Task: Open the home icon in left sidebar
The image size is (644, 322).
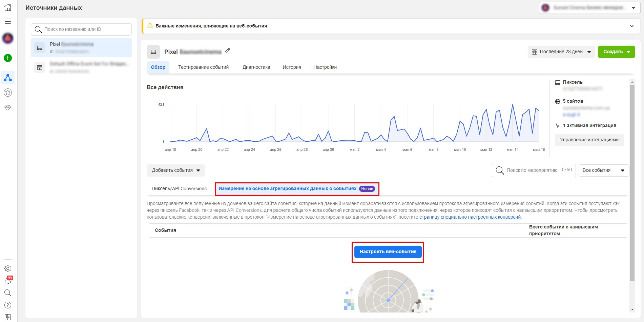Action: 8,7
